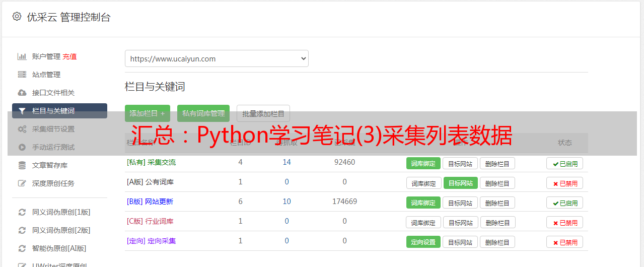Click the database icon for 文章暂存库
Viewport: 644px width, 267px height.
coord(22,165)
